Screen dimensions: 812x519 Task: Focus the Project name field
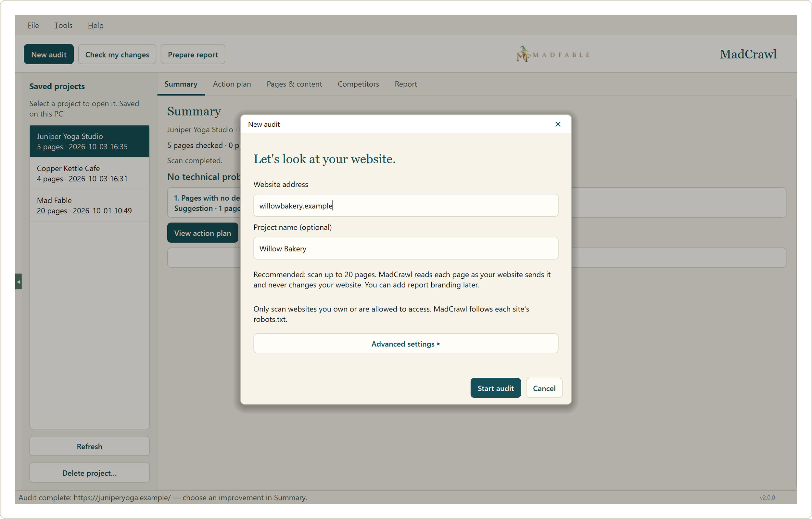[406, 248]
